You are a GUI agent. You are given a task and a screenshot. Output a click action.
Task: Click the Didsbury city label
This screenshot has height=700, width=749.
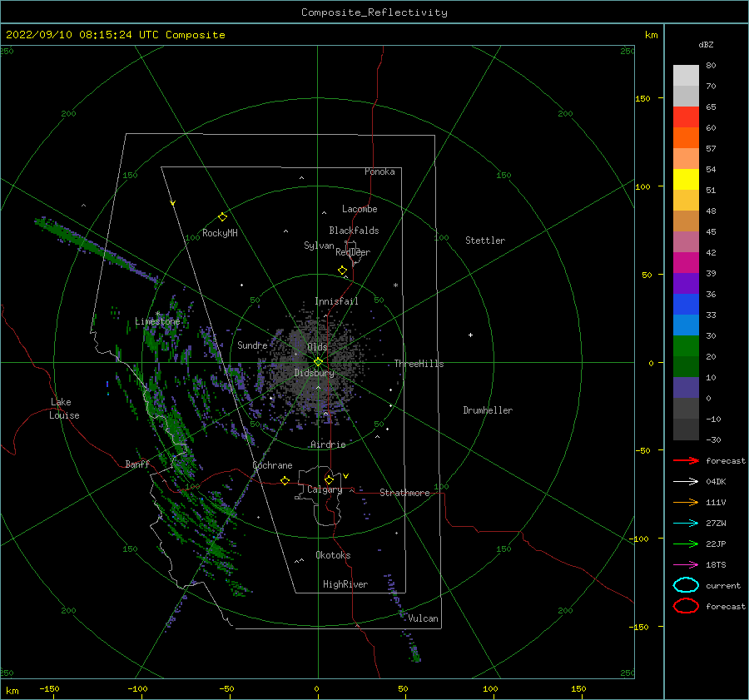click(x=314, y=373)
